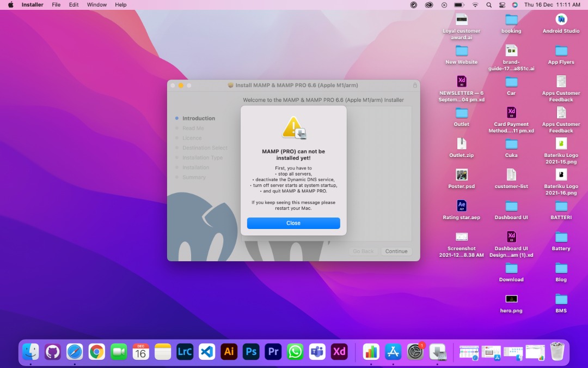Open Spotlight search in menu bar
The width and height of the screenshot is (588, 368).
488,5
